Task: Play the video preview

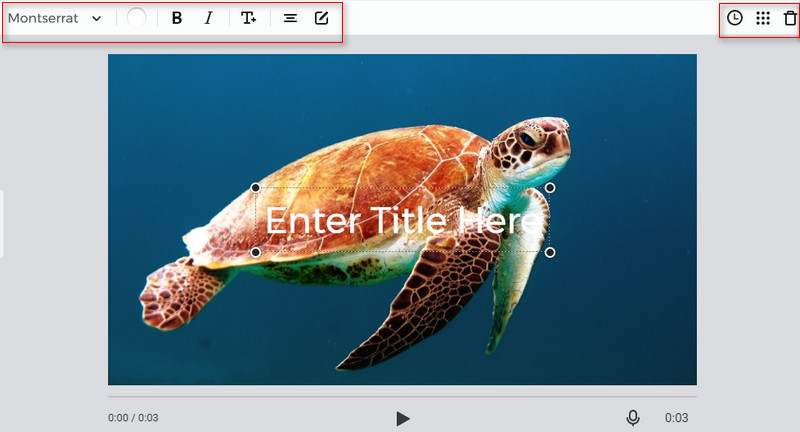Action: pos(402,418)
